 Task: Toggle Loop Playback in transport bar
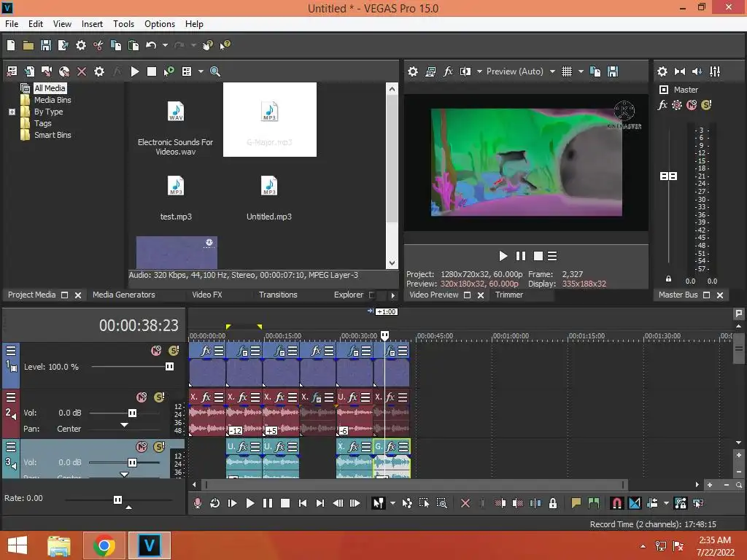(x=214, y=503)
